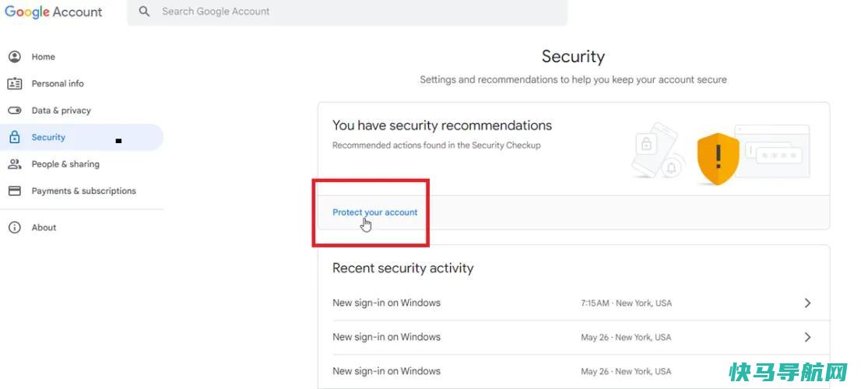Click the About info circle icon
This screenshot has height=389, width=868.
[x=14, y=227]
